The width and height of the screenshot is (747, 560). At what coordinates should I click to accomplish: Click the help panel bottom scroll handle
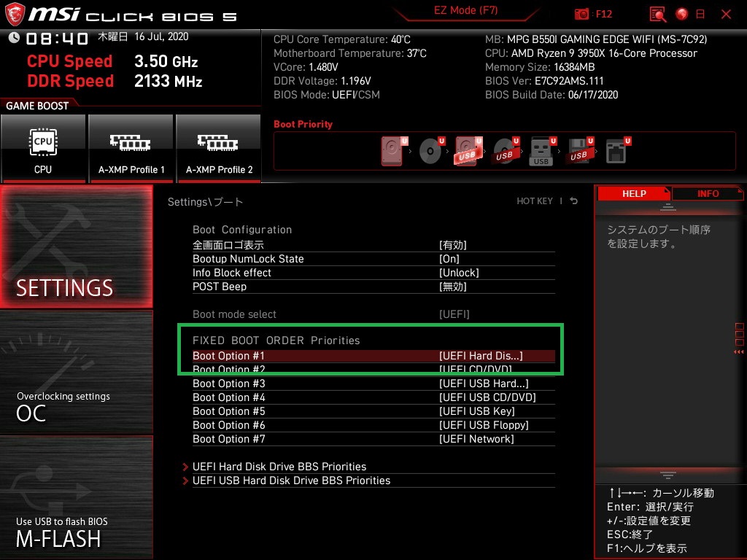tap(668, 475)
